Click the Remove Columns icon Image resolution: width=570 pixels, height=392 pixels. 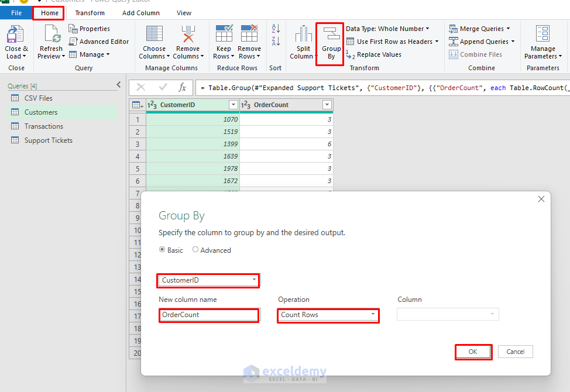click(188, 34)
